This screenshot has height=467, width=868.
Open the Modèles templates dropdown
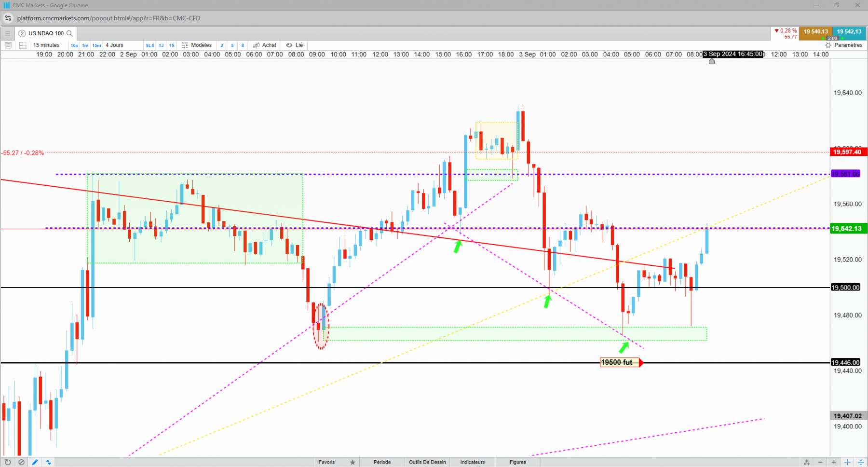pos(197,45)
